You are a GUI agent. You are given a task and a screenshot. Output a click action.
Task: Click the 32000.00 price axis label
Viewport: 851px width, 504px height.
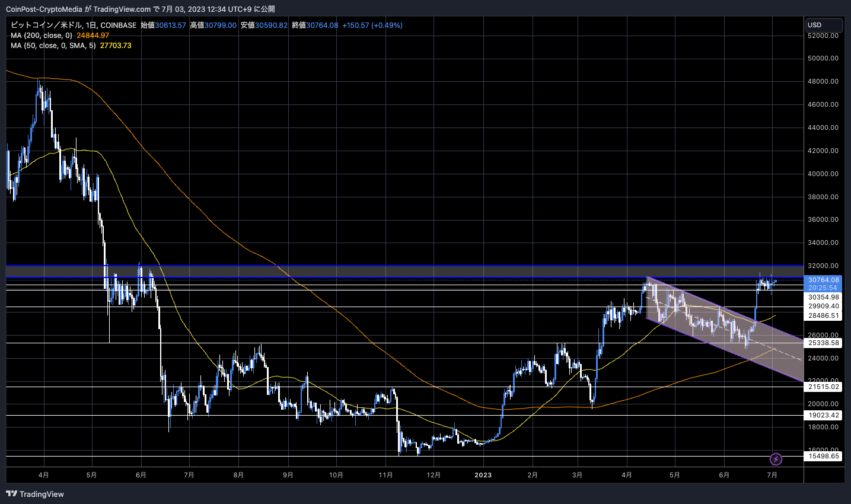click(823, 266)
